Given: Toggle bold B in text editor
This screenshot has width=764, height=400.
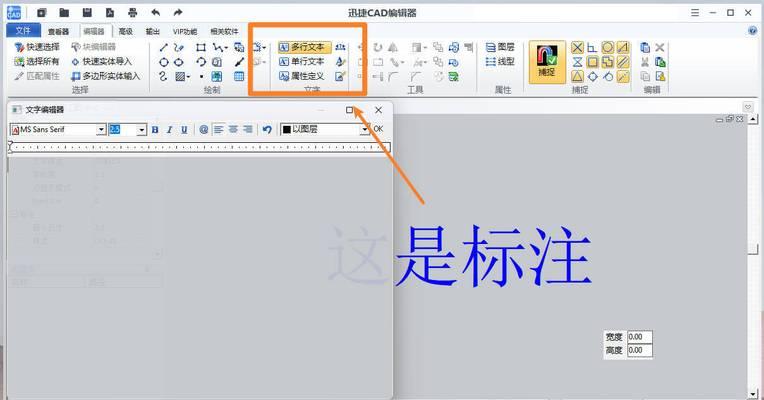Looking at the screenshot, I should click(155, 129).
